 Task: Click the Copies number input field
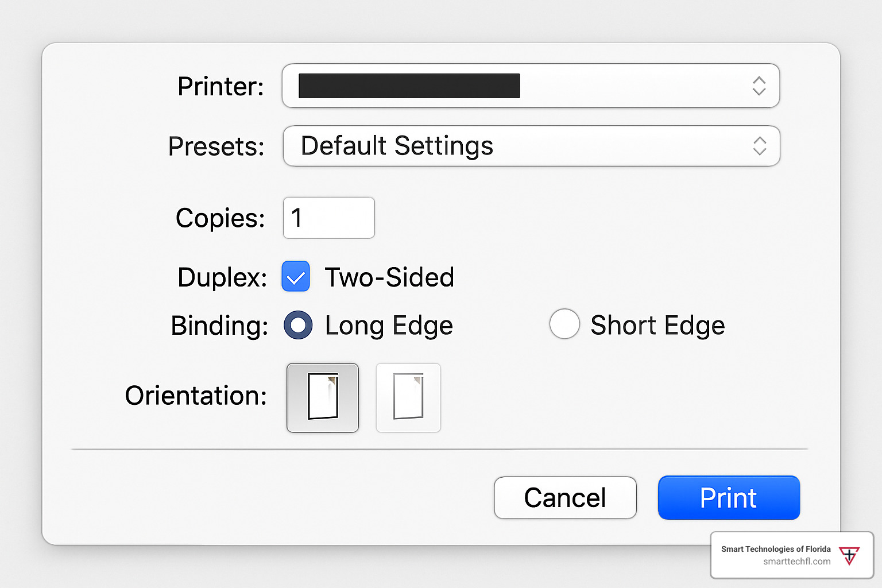pos(329,218)
